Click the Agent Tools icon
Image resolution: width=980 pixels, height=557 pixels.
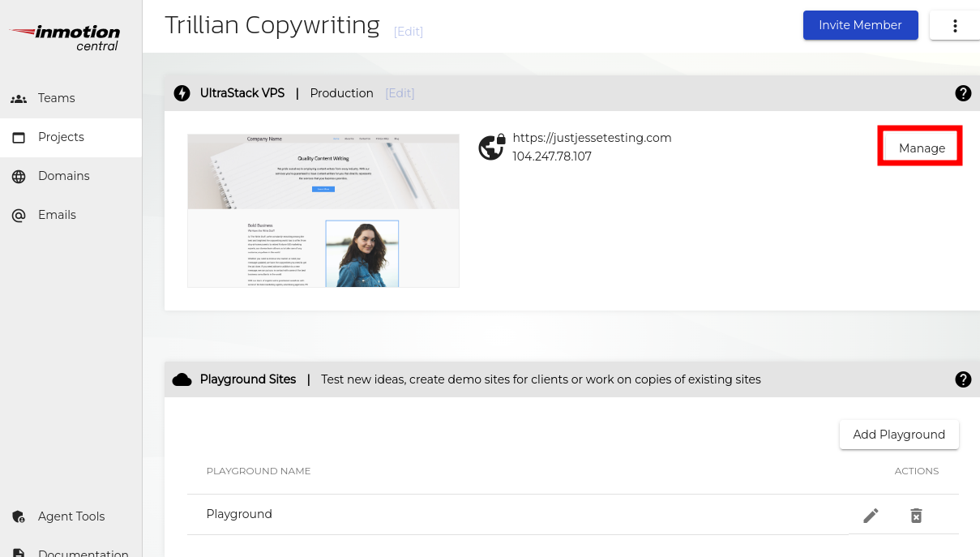tap(19, 516)
